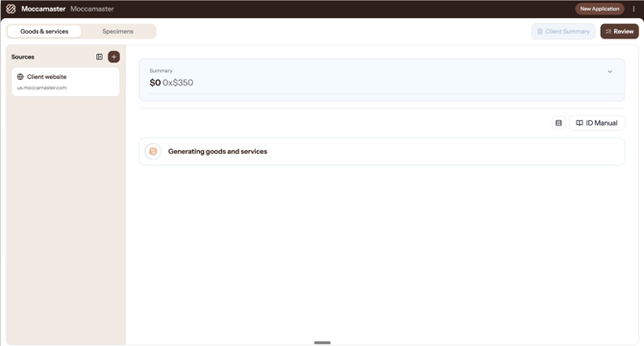644x346 pixels.
Task: Click the 0x$350 fee text
Action: click(178, 83)
